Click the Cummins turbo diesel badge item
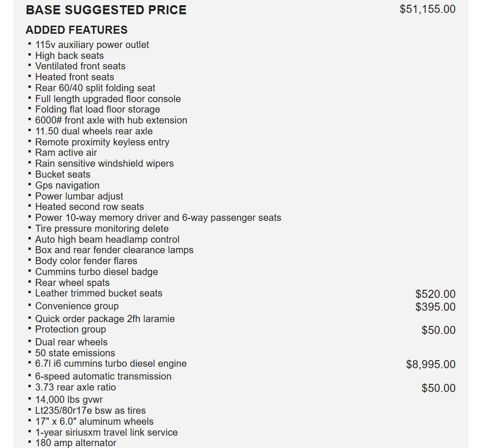The height and width of the screenshot is (448, 481). 96,272
